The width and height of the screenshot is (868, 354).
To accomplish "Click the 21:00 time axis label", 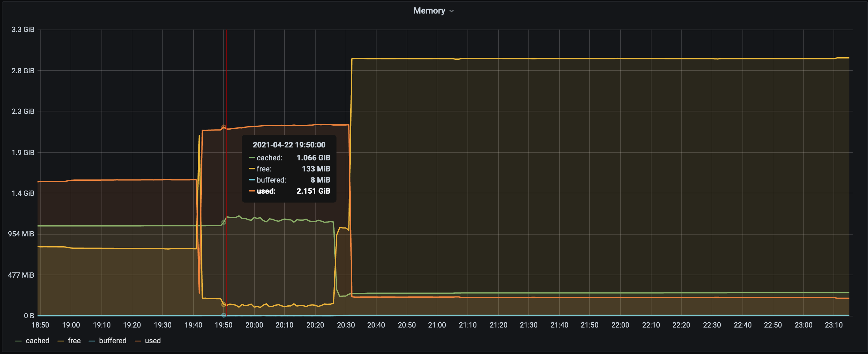I will (x=437, y=325).
